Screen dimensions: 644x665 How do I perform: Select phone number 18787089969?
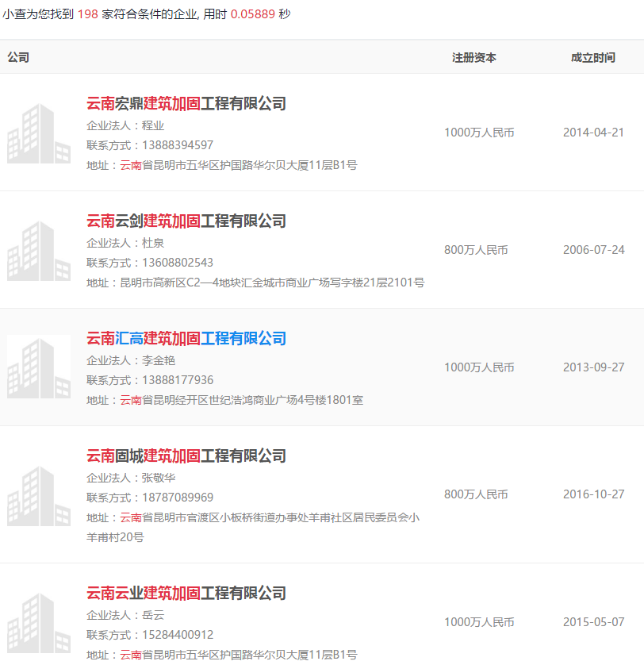click(x=178, y=498)
